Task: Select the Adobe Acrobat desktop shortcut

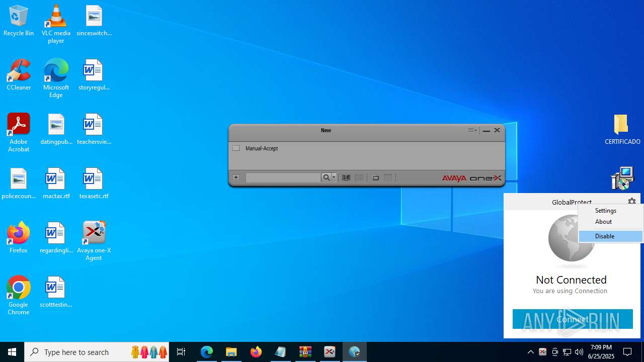Action: click(19, 133)
